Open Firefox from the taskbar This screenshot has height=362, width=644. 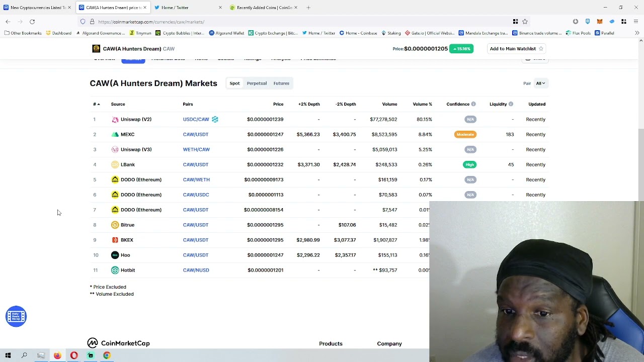coord(57,355)
